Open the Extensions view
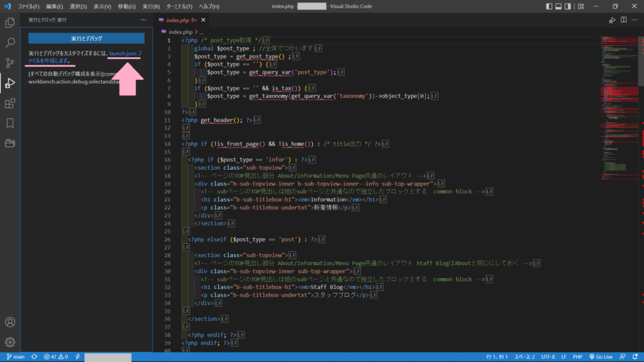The height and width of the screenshot is (362, 644). point(9,103)
